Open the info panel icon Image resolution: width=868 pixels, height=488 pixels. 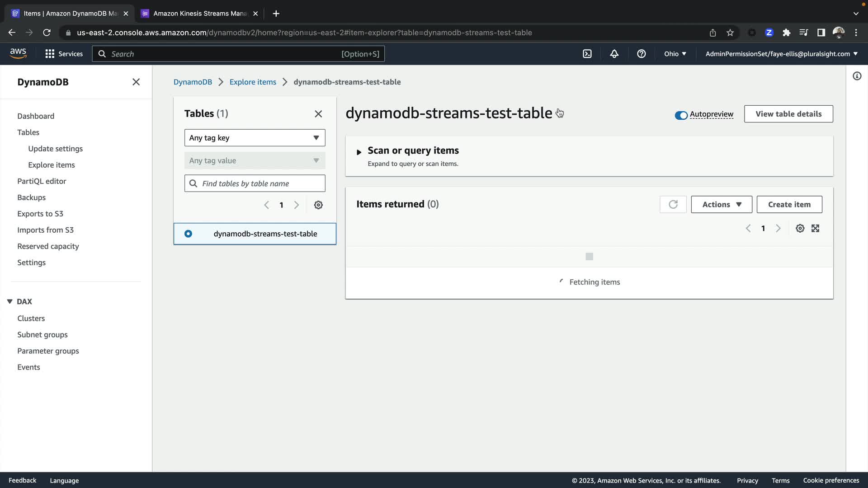coord(857,76)
